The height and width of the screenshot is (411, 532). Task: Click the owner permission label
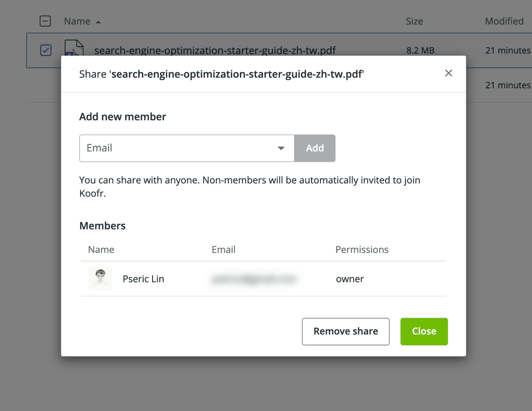click(350, 279)
